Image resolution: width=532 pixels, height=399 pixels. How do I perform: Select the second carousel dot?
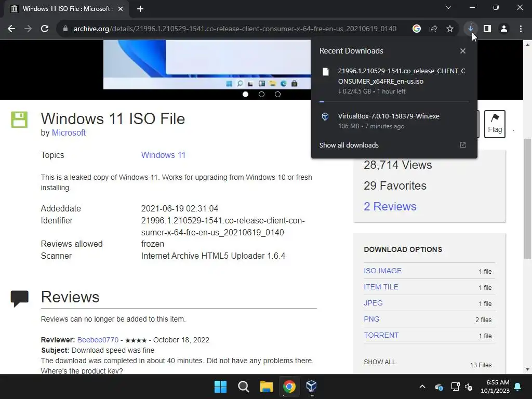point(261,95)
